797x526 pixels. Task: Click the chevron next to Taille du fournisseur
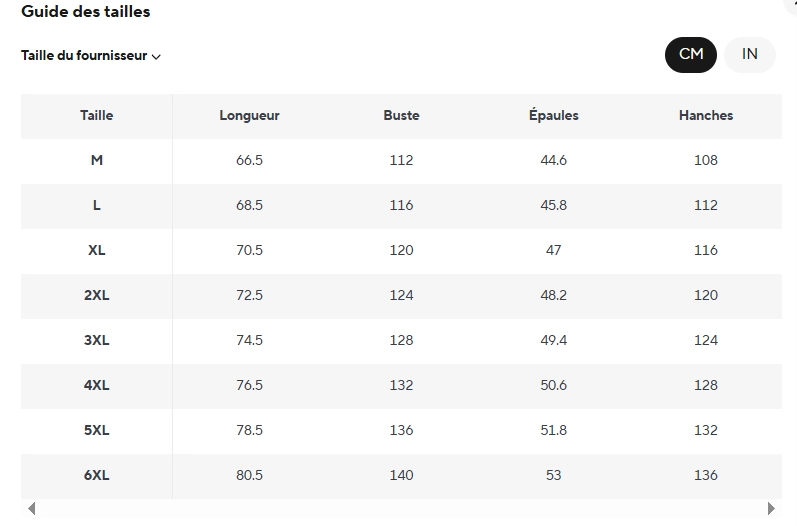157,56
